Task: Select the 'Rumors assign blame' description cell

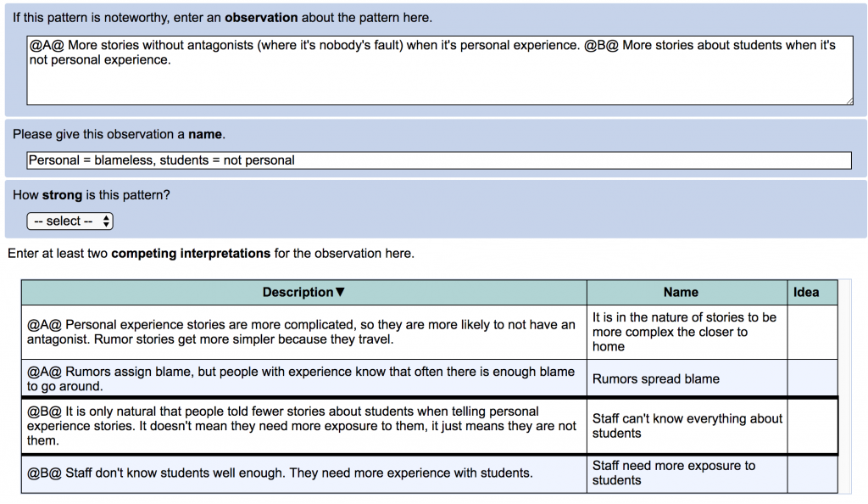Action: [303, 378]
